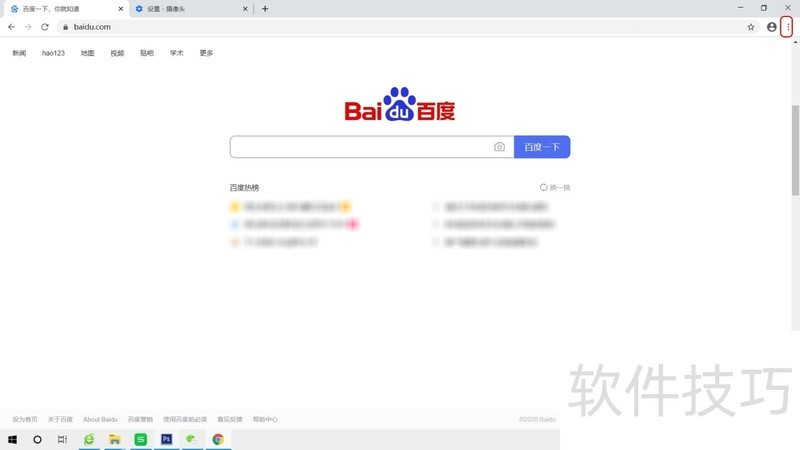Viewport: 800px width, 450px height.
Task: Switch to Photoshop in taskbar
Action: coord(166,439)
